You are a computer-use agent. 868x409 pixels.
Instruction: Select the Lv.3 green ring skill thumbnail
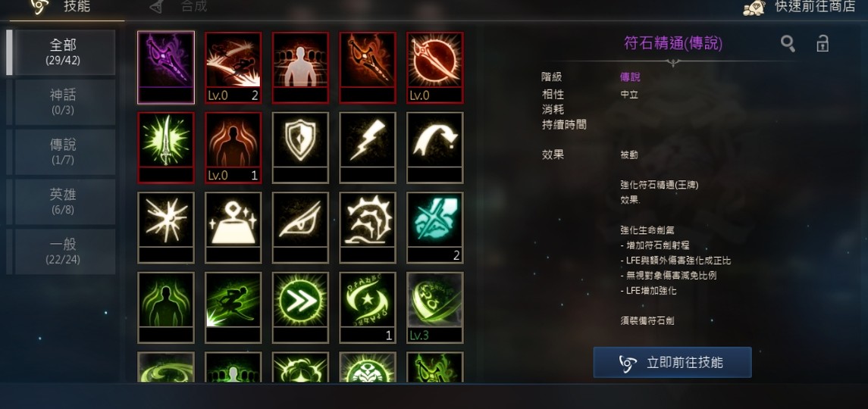435,308
